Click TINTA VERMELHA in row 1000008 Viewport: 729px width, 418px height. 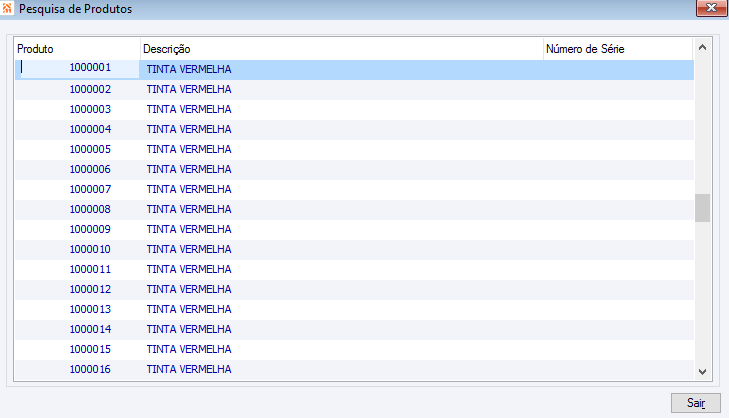189,209
